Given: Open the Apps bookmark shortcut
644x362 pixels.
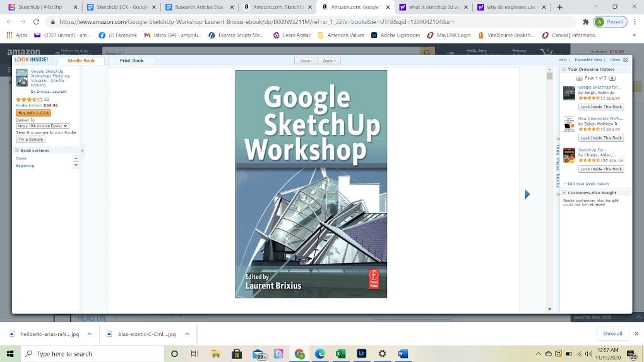Looking at the screenshot, I should tap(17, 35).
